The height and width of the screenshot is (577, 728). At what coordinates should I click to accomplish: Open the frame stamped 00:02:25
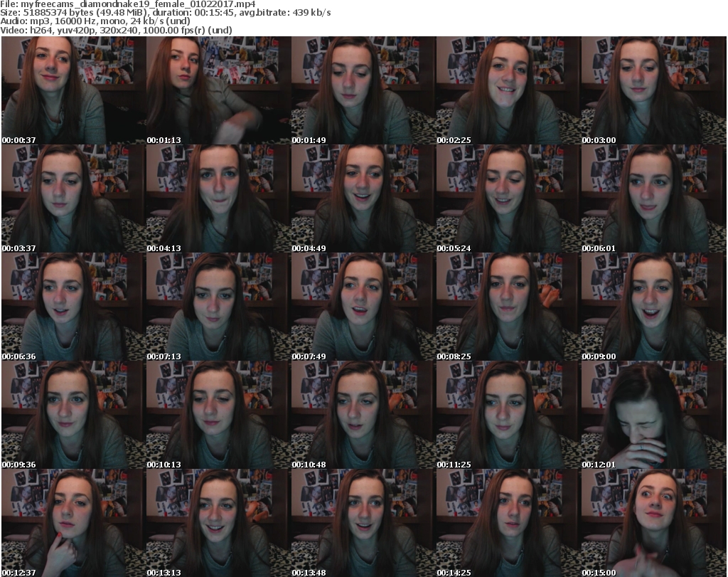pyautogui.click(x=508, y=90)
